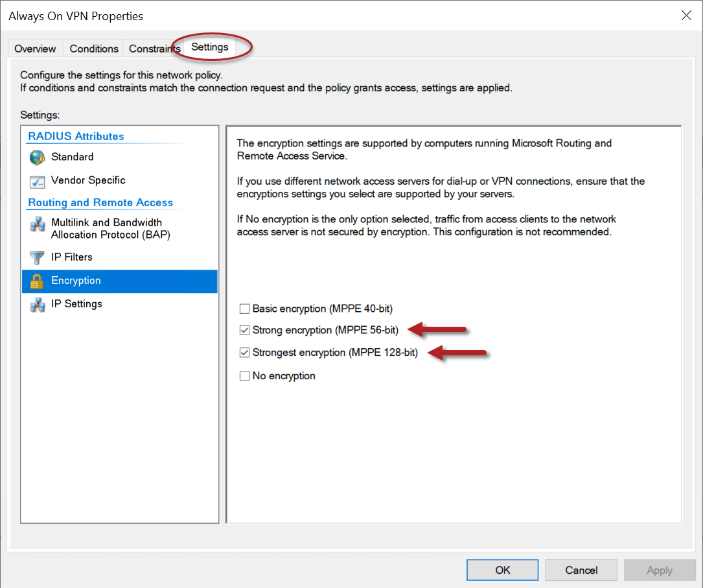703x588 pixels.
Task: Confirm changes with the OK button
Action: pyautogui.click(x=503, y=570)
